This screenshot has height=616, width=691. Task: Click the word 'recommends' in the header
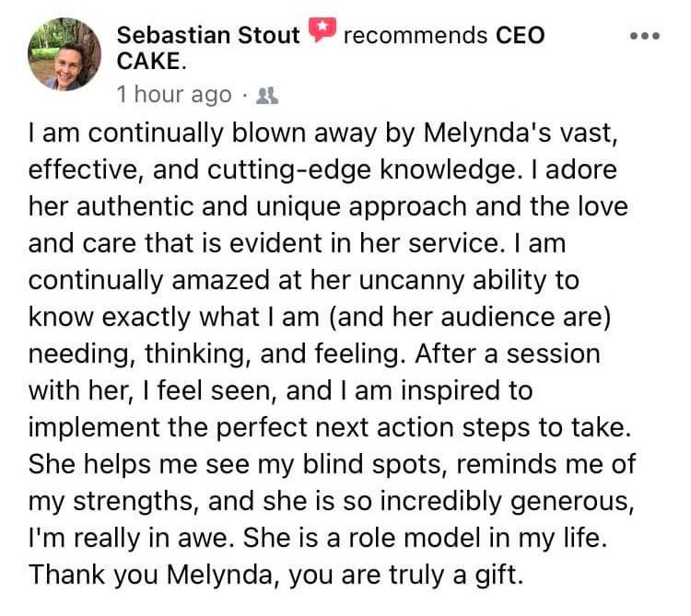click(415, 36)
